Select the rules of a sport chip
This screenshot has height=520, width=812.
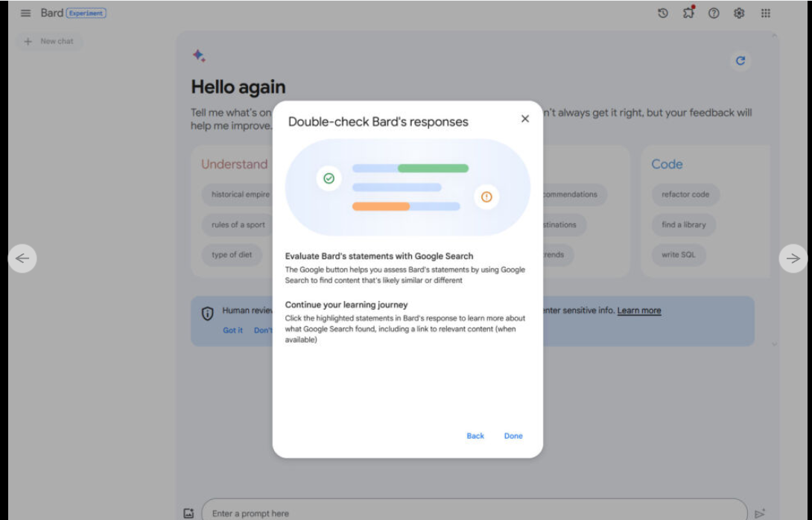tap(238, 225)
